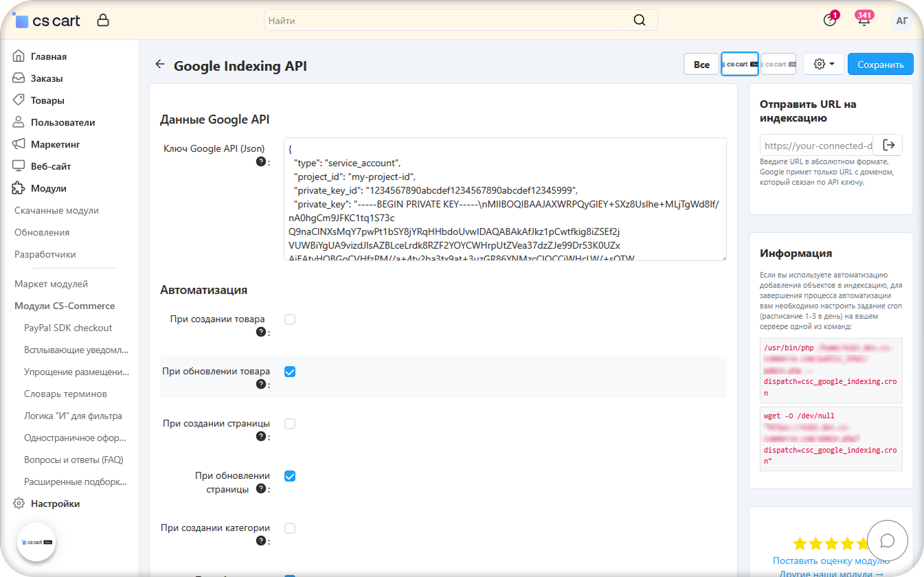The height and width of the screenshot is (577, 924).
Task: Open the gear settings dropdown
Action: point(823,64)
